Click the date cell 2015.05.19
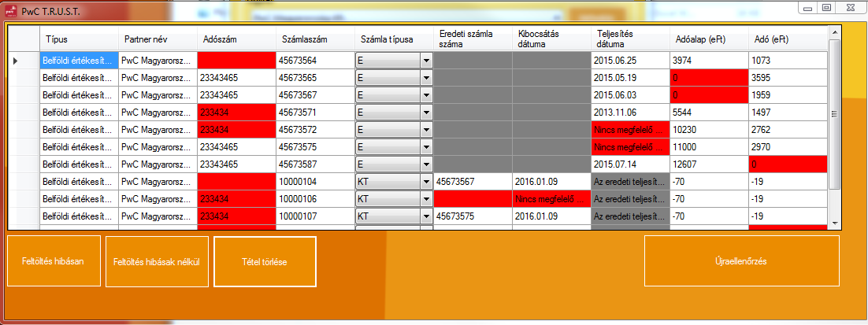868x325 pixels. (x=630, y=78)
